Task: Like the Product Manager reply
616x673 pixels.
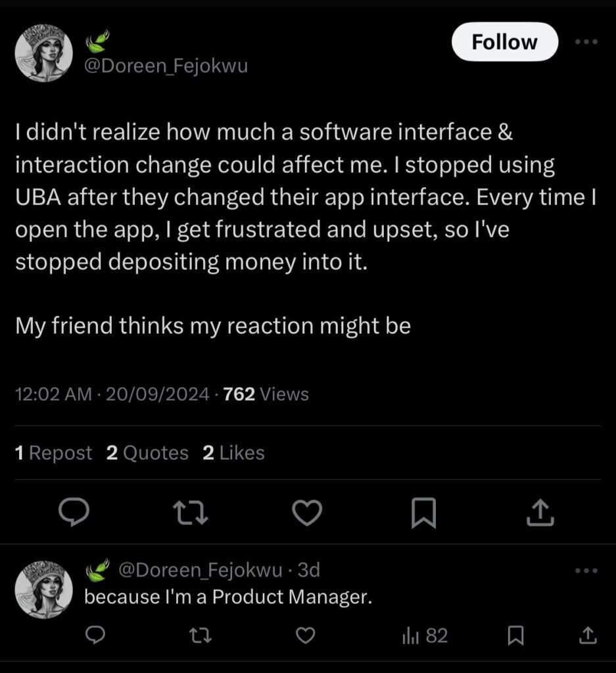Action: coord(304,636)
